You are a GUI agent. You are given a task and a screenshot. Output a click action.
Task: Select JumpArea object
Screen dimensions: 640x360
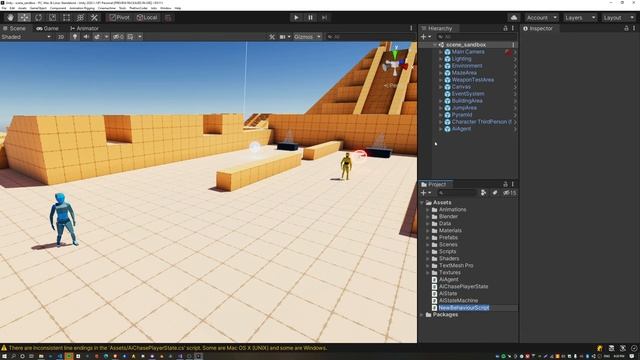coord(464,108)
